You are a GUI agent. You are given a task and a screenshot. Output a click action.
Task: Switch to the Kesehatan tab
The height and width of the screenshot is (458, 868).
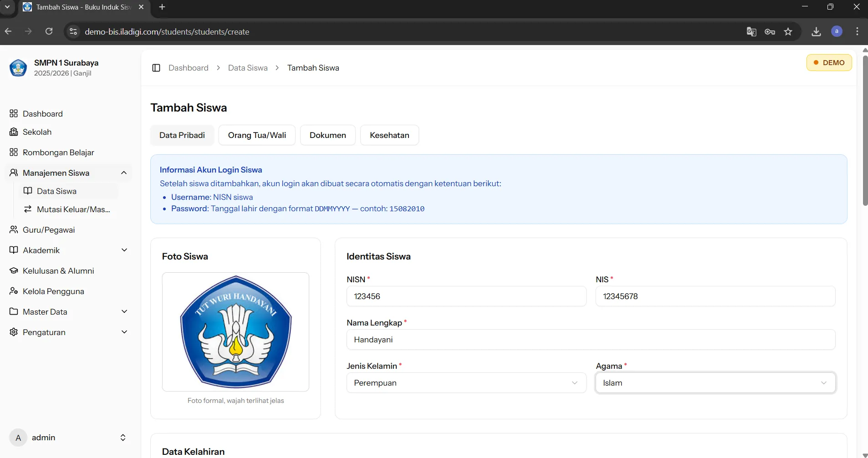(389, 135)
